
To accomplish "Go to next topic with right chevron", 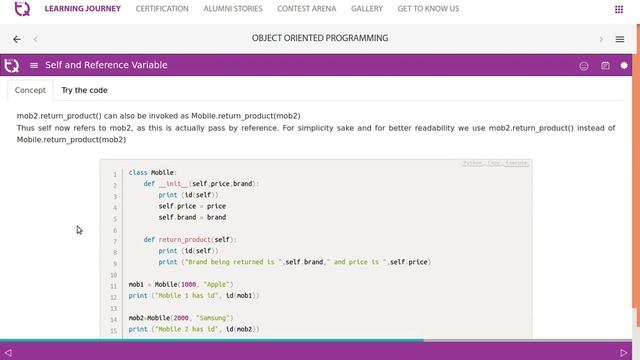I will (601, 39).
